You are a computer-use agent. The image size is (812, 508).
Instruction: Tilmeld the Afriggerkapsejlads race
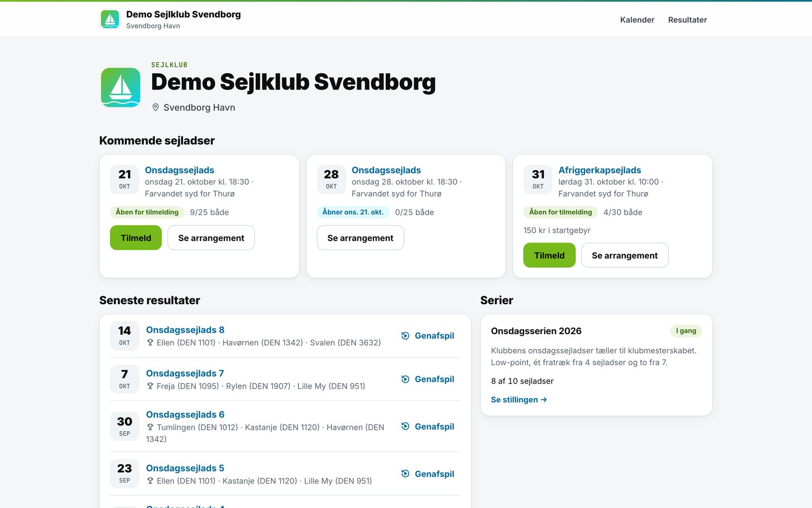pos(549,255)
